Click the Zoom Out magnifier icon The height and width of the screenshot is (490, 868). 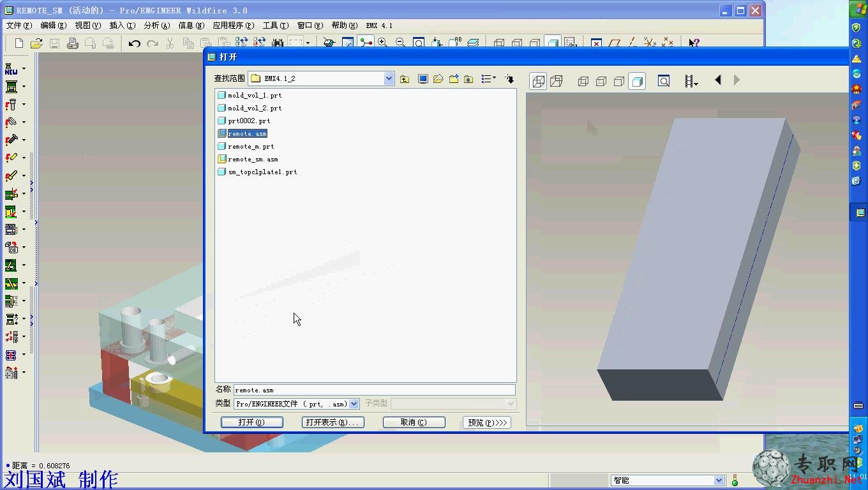400,43
